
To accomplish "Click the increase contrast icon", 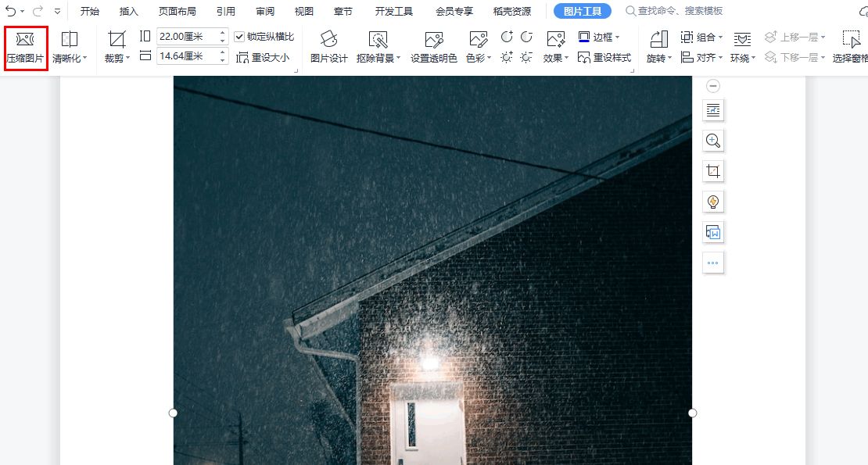I will click(507, 37).
